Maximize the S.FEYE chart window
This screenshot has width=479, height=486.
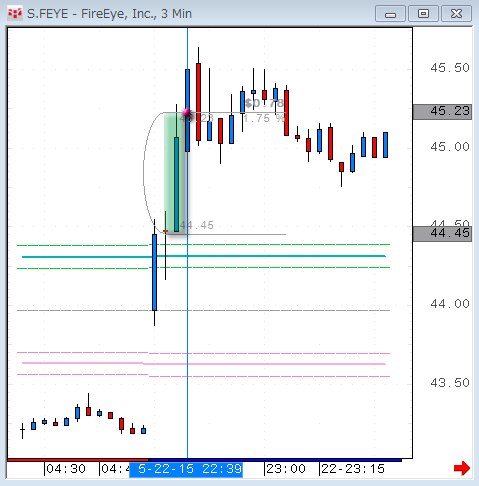pyautogui.click(x=423, y=14)
